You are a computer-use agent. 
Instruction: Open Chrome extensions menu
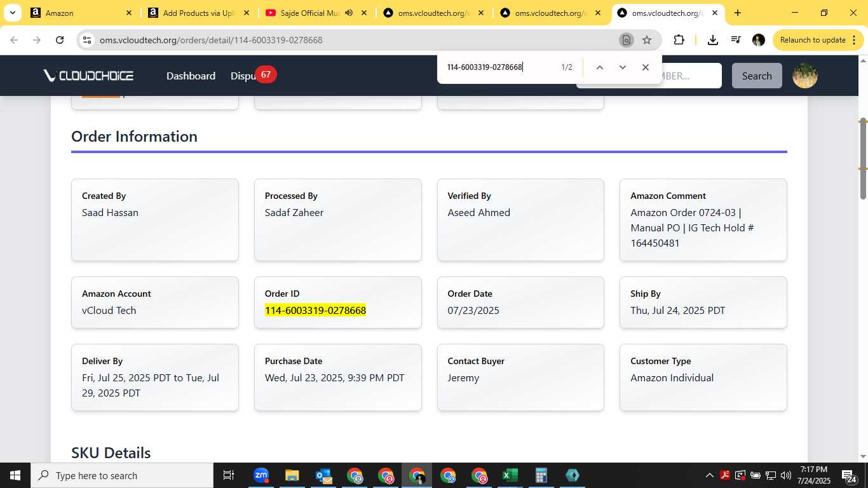(x=679, y=40)
